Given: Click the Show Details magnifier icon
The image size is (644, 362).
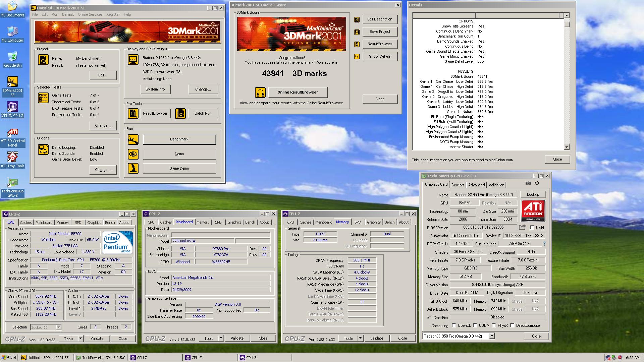Looking at the screenshot, I should pyautogui.click(x=357, y=57).
